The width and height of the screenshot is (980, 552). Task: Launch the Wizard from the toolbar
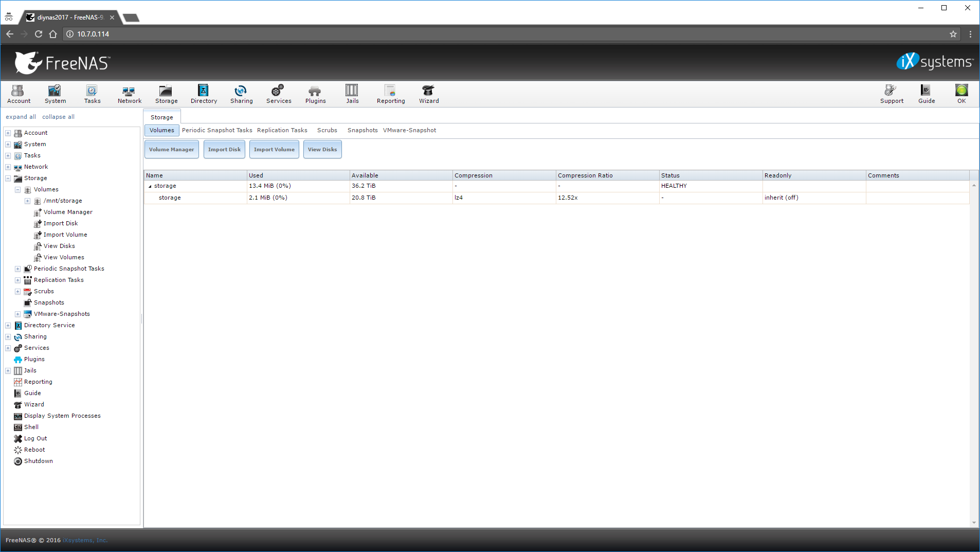click(x=428, y=94)
